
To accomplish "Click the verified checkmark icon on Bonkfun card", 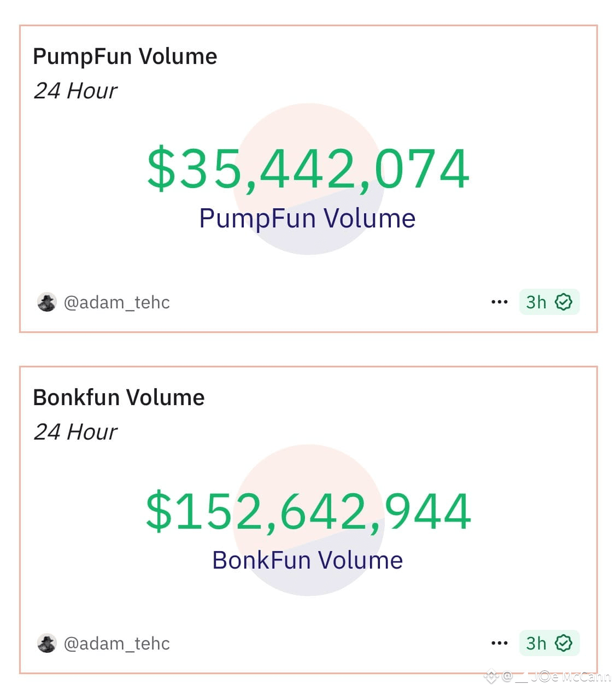I will tap(563, 643).
